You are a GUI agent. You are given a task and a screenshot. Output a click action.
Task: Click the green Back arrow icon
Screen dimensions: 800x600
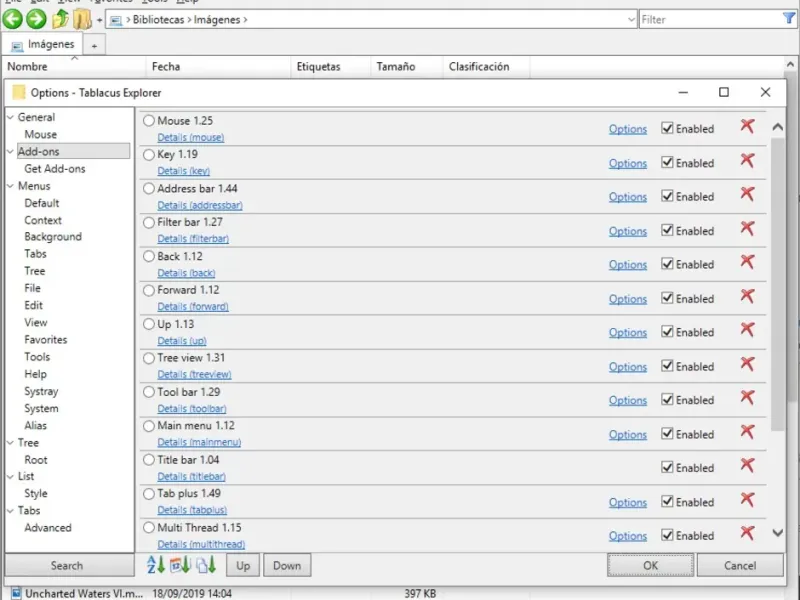pos(12,19)
